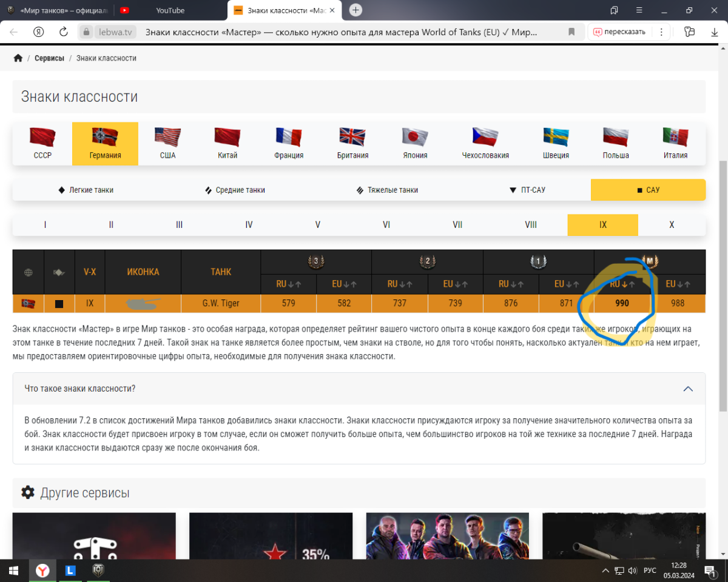Sort table by ТАНК column header
This screenshot has height=582, width=728.
[x=221, y=272]
